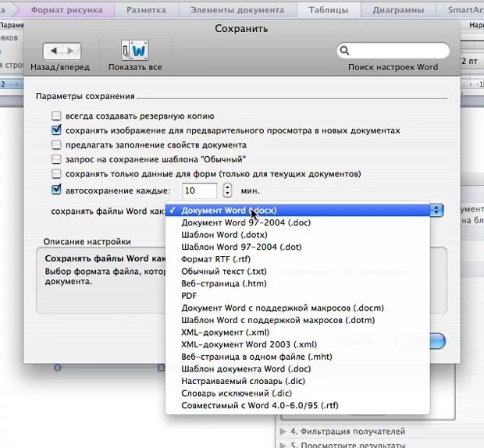Click the blue default button in dialog

[x=438, y=341]
